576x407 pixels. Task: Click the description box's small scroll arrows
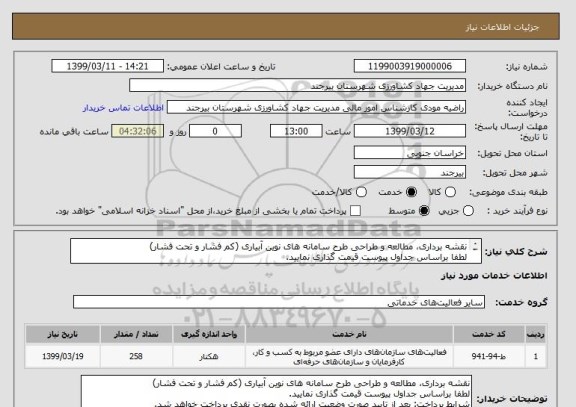[x=475, y=246]
